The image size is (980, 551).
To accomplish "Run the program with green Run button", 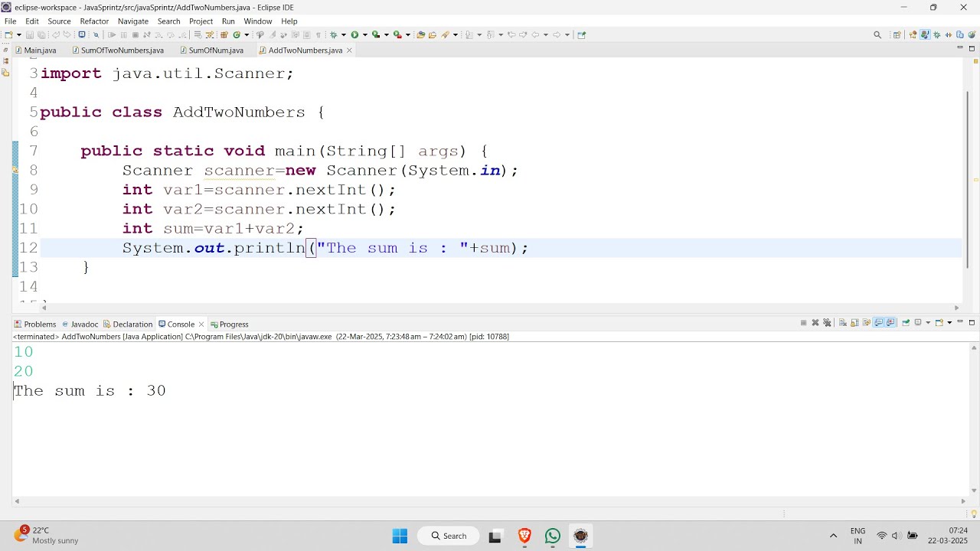I will click(x=354, y=34).
